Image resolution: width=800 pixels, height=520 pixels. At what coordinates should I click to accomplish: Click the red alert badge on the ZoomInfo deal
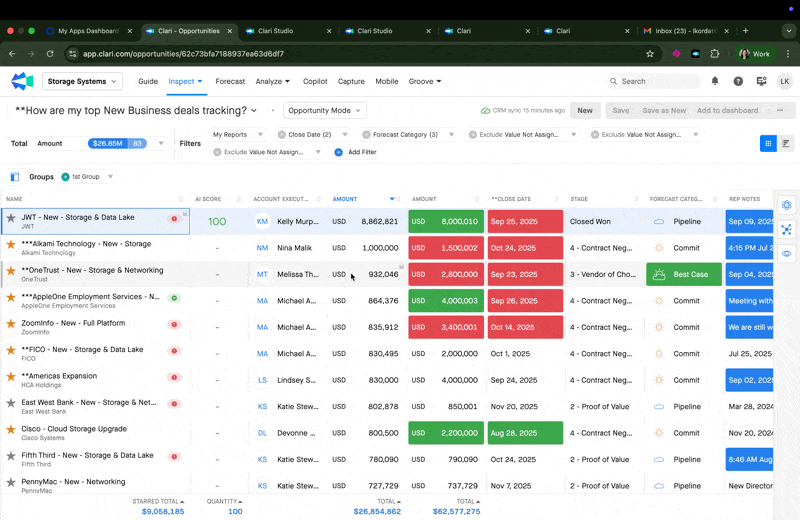(x=174, y=324)
